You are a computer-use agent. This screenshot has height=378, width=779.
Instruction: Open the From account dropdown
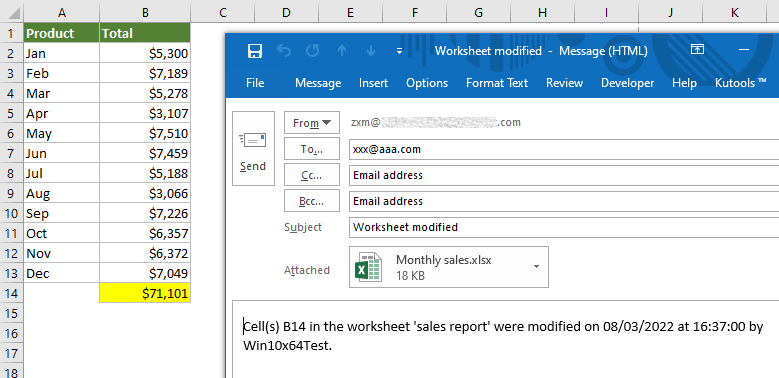click(x=312, y=123)
